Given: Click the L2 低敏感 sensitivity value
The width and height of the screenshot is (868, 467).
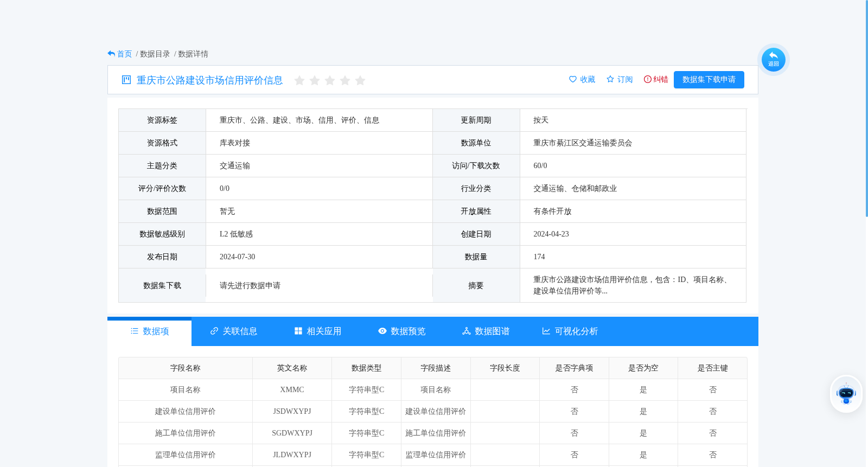Looking at the screenshot, I should (236, 234).
